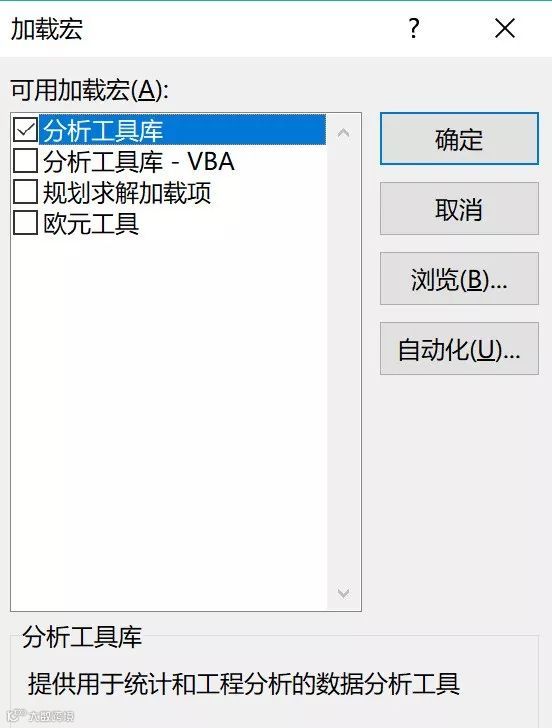Click the 取消 button
The height and width of the screenshot is (728, 552).
coord(459,208)
